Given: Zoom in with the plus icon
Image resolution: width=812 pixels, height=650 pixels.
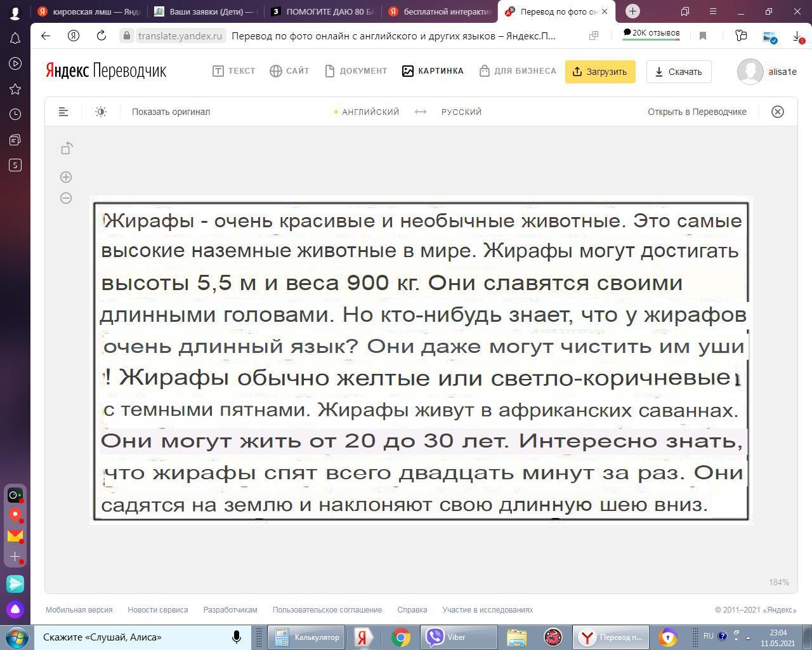Looking at the screenshot, I should tap(66, 177).
